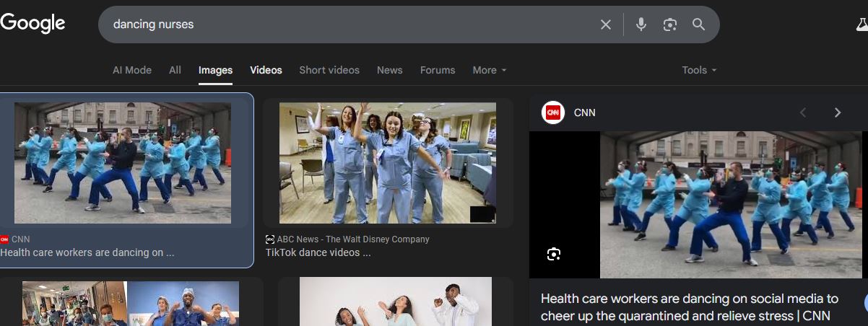Open the CNN health care workers thumbnail
Screen dimensions: 868x326
[123, 163]
